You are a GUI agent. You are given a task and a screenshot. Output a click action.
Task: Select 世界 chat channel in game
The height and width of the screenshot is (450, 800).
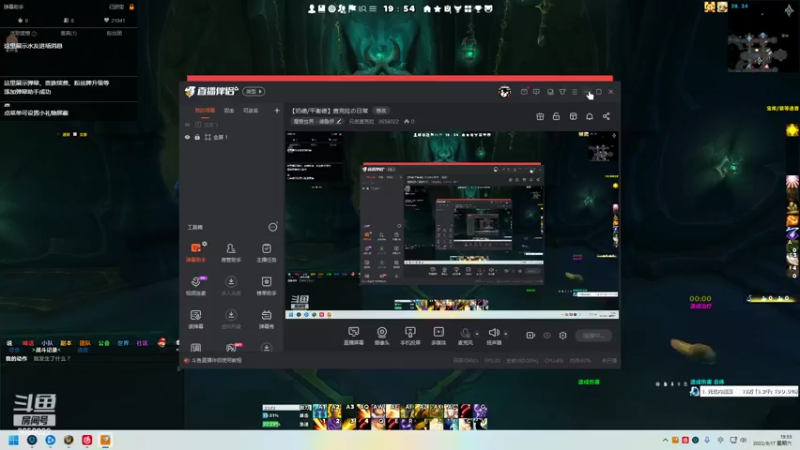click(x=123, y=343)
